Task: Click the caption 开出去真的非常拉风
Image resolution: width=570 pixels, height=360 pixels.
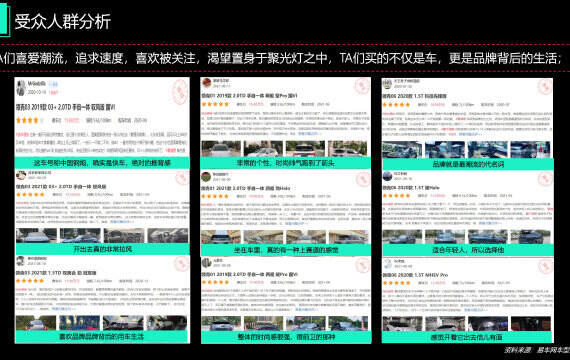Action: [103, 249]
